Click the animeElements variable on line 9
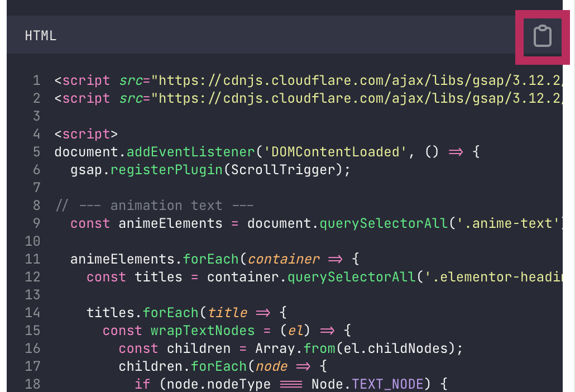 coord(170,223)
